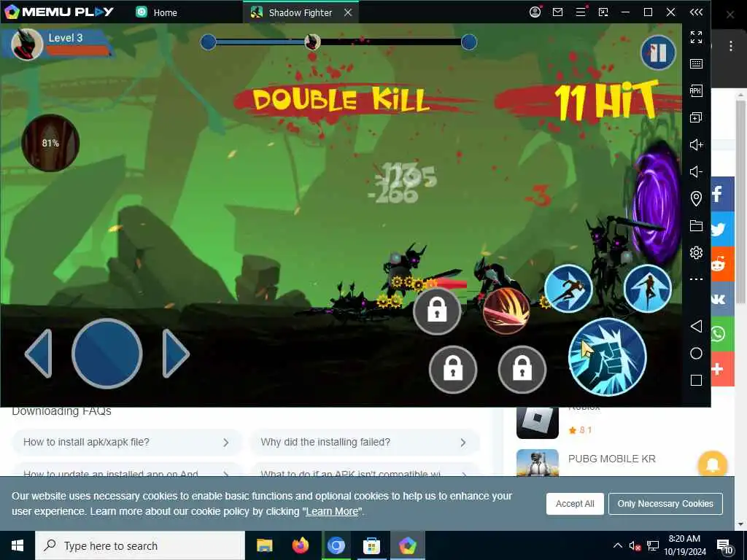Click the orange notification bell button
This screenshot has height=560, width=747.
click(712, 464)
